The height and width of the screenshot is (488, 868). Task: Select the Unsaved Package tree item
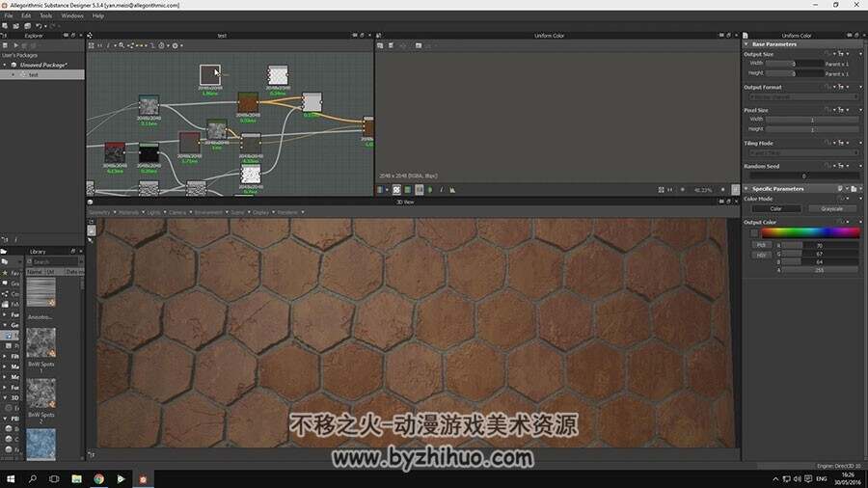point(43,65)
